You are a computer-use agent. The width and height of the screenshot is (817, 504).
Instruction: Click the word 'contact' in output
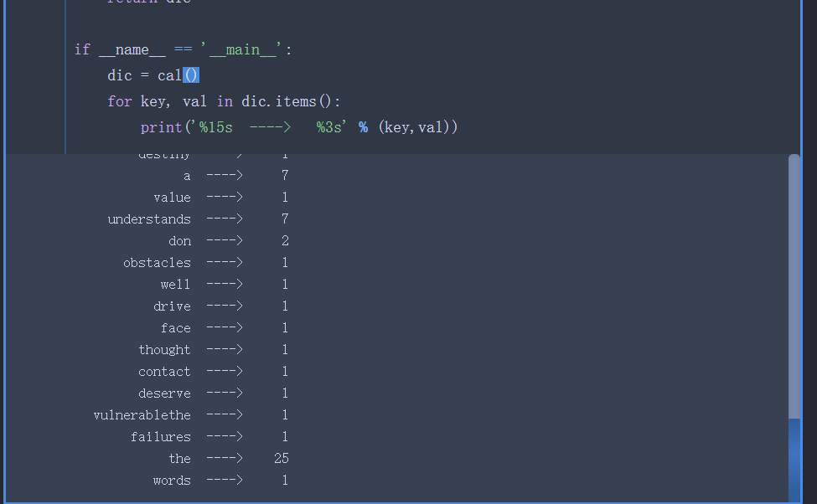tap(164, 372)
